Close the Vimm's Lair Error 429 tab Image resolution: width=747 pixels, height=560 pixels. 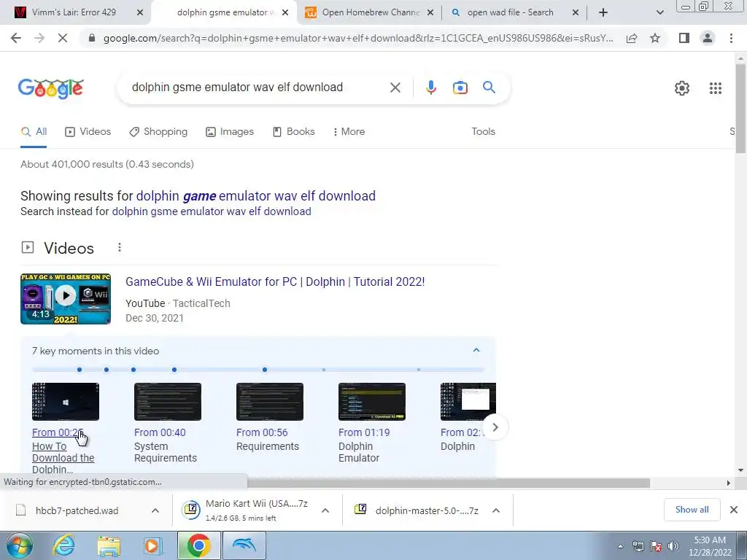coord(140,13)
